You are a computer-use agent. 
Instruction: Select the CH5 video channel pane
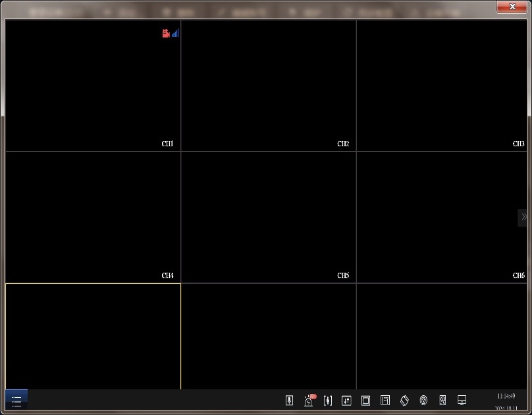tap(269, 217)
